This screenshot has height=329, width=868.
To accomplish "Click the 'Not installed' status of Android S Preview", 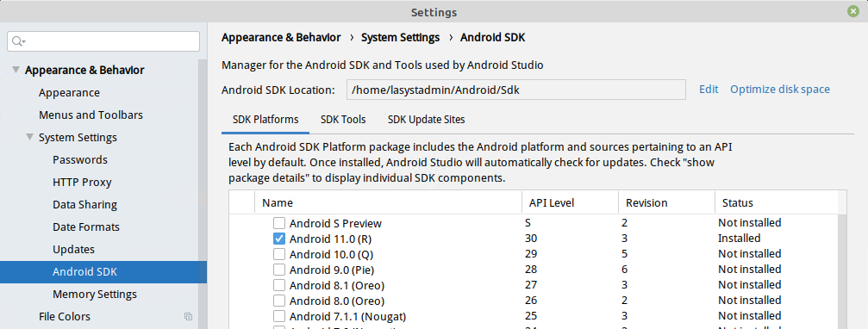I will coord(750,223).
